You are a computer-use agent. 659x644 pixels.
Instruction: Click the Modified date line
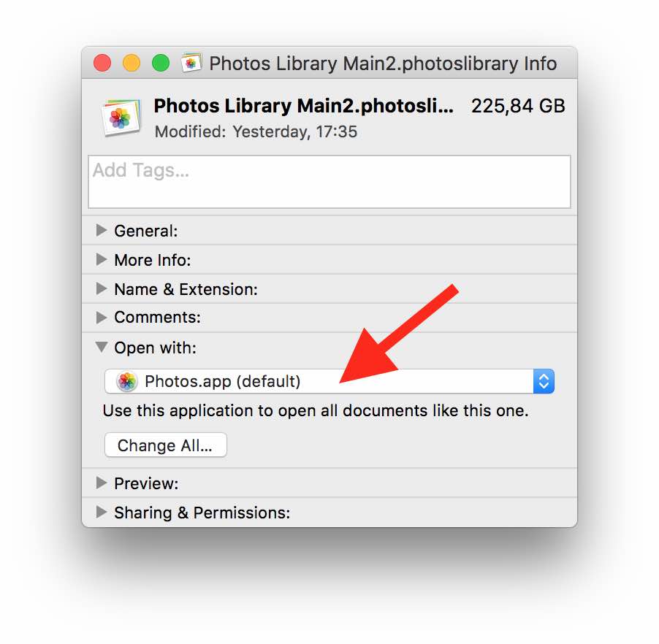coord(256,132)
